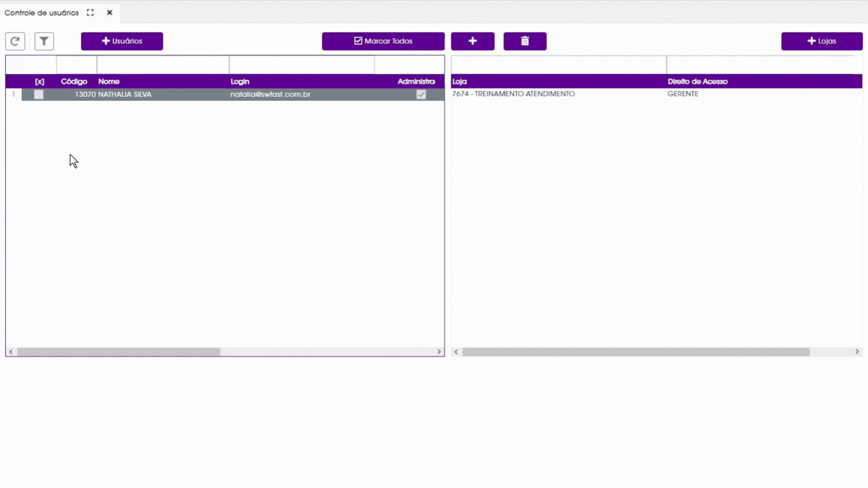Sort by the Código column header
The image size is (868, 488).
74,81
